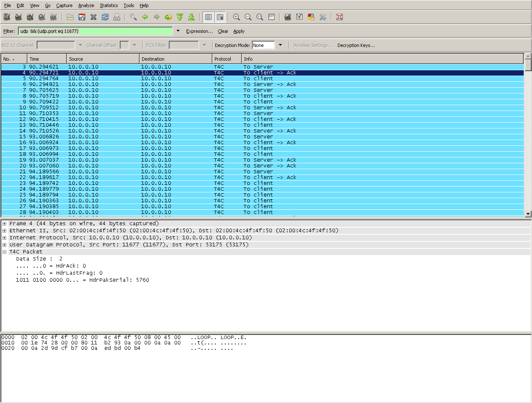Screen dimensions: 532x403
Task: Sort packets by the Source column
Action: (x=103, y=59)
